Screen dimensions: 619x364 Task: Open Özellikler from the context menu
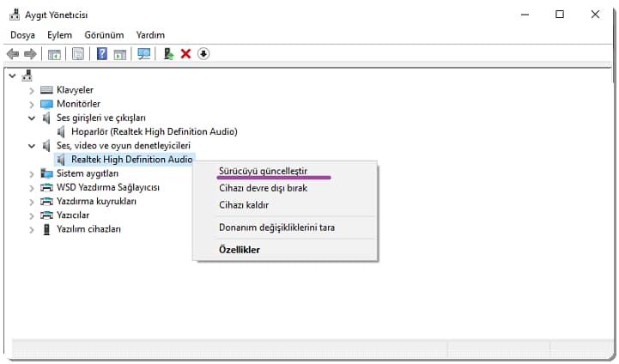285,250
